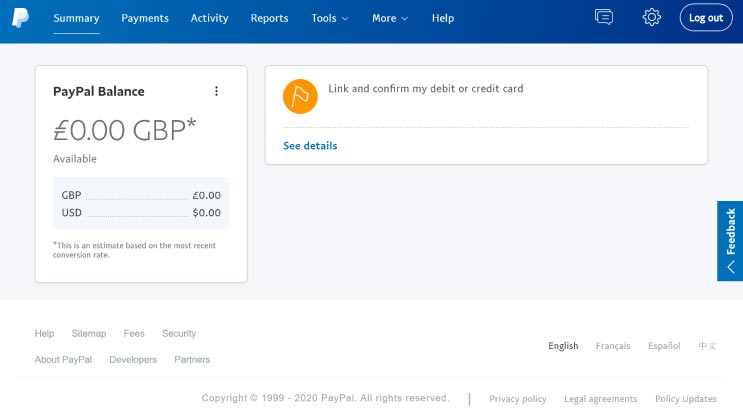
Task: Open settings via the gear icon
Action: pyautogui.click(x=652, y=17)
